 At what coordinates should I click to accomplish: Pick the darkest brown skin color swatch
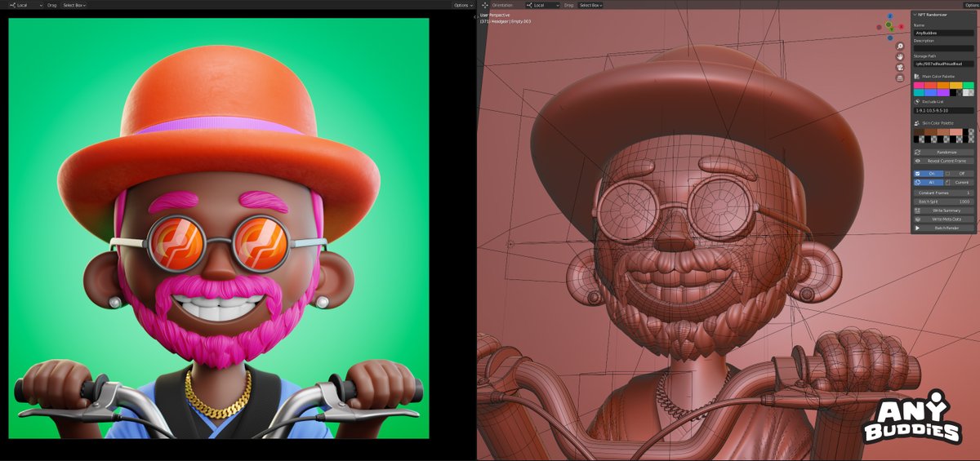click(x=920, y=132)
